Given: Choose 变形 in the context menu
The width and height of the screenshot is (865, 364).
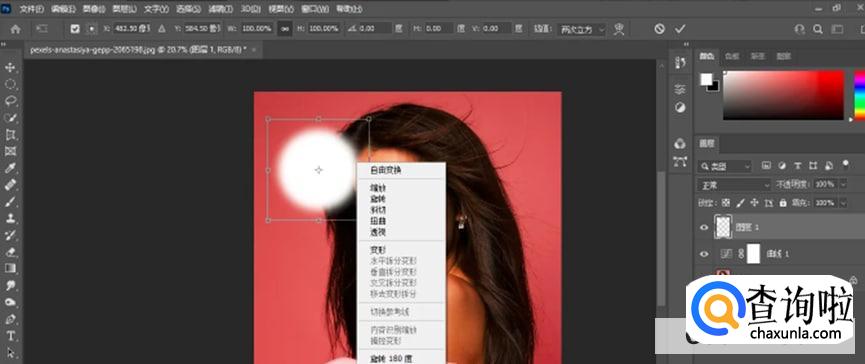Looking at the screenshot, I should point(377,250).
